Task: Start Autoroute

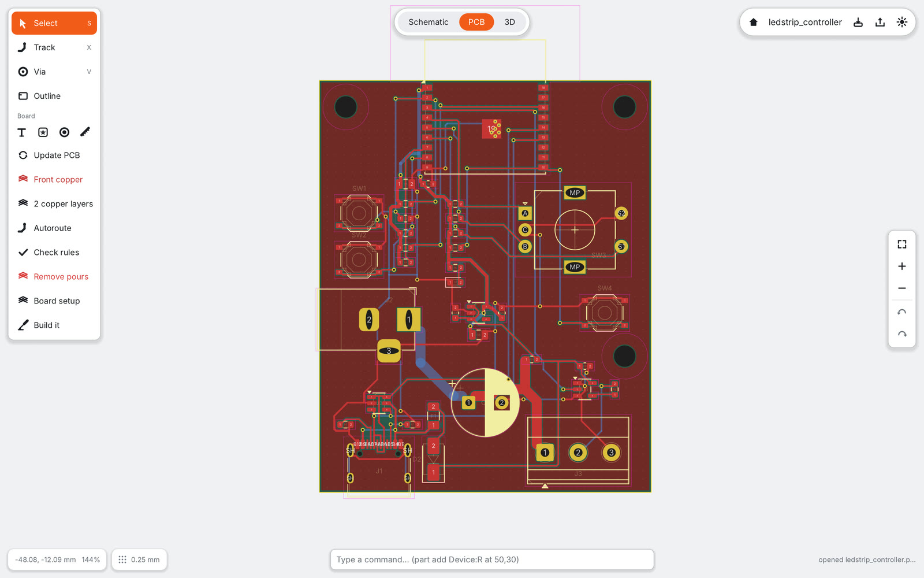Action: pos(54,228)
